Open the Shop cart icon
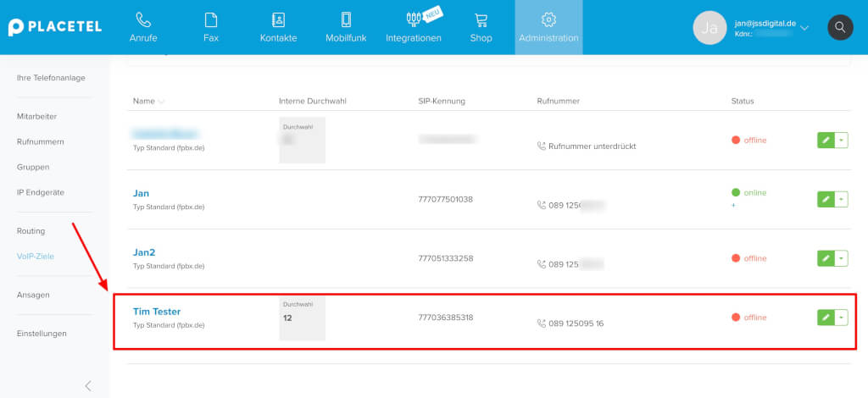This screenshot has height=398, width=868. [481, 20]
